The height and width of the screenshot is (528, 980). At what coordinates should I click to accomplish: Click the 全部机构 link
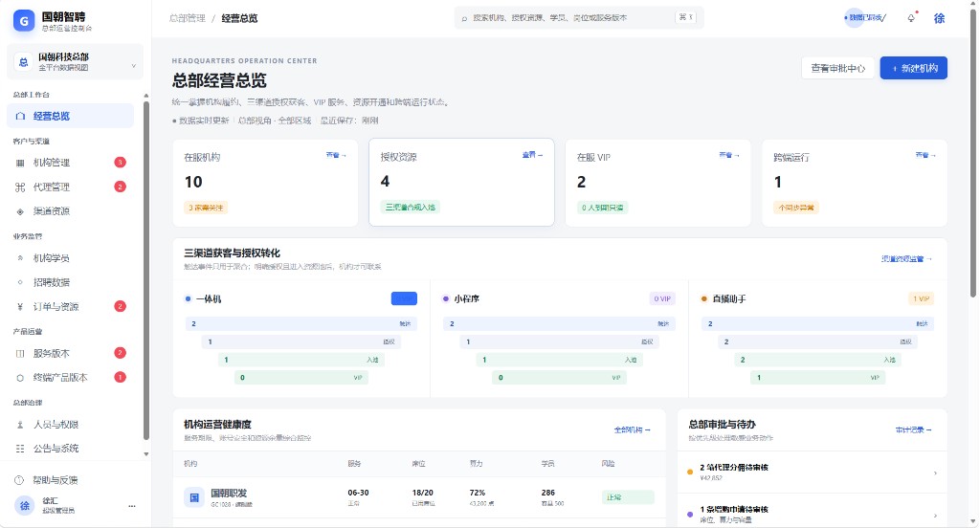[633, 429]
